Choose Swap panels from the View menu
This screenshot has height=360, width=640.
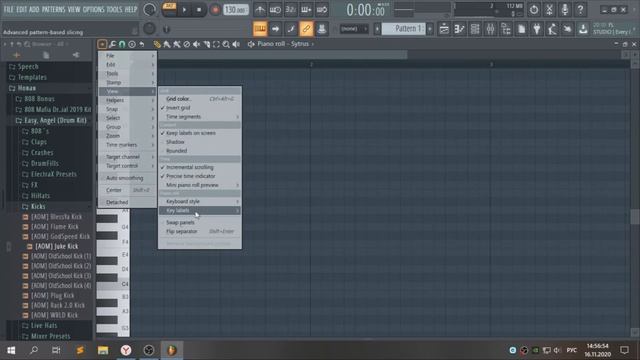pos(200,223)
